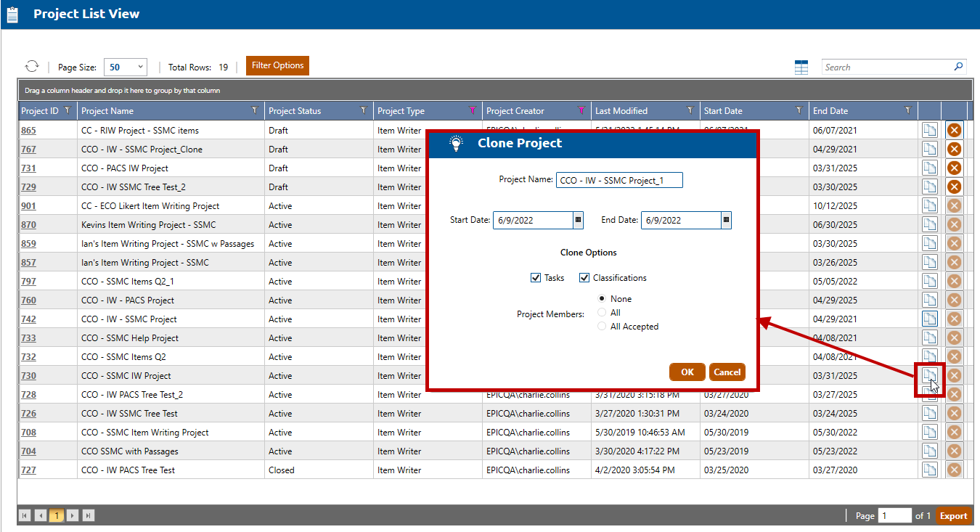Uncheck the Tasks clone option
This screenshot has width=980, height=532.
pyautogui.click(x=536, y=278)
